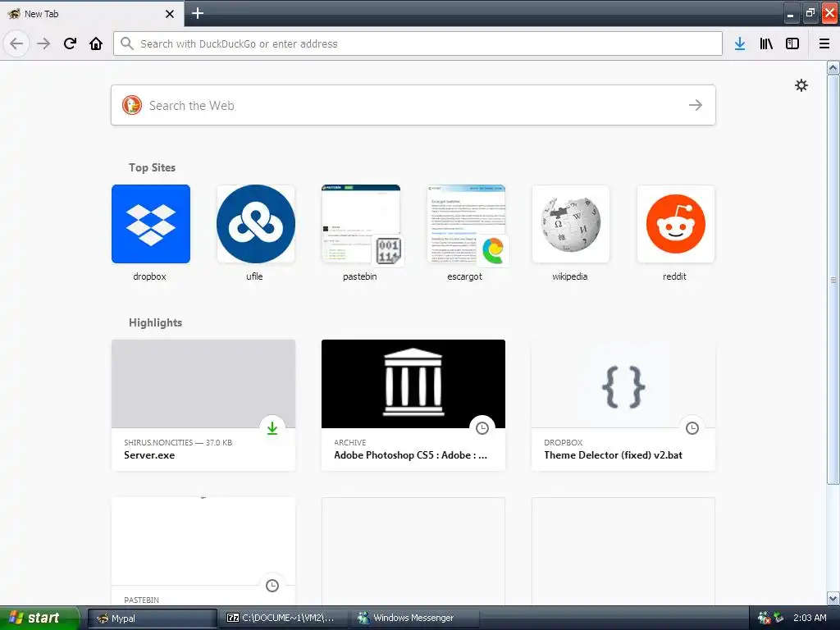Click the Top Sites section header
The width and height of the screenshot is (840, 630).
pyautogui.click(x=152, y=167)
